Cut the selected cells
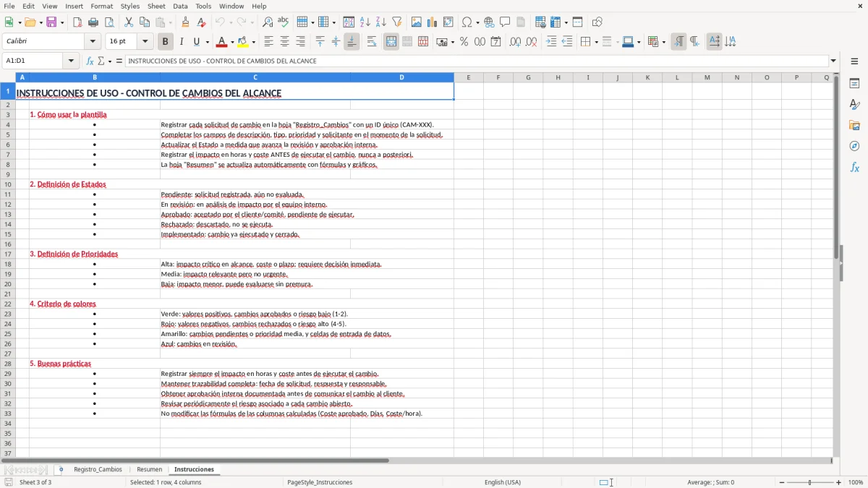The height and width of the screenshot is (488, 868). click(x=129, y=22)
